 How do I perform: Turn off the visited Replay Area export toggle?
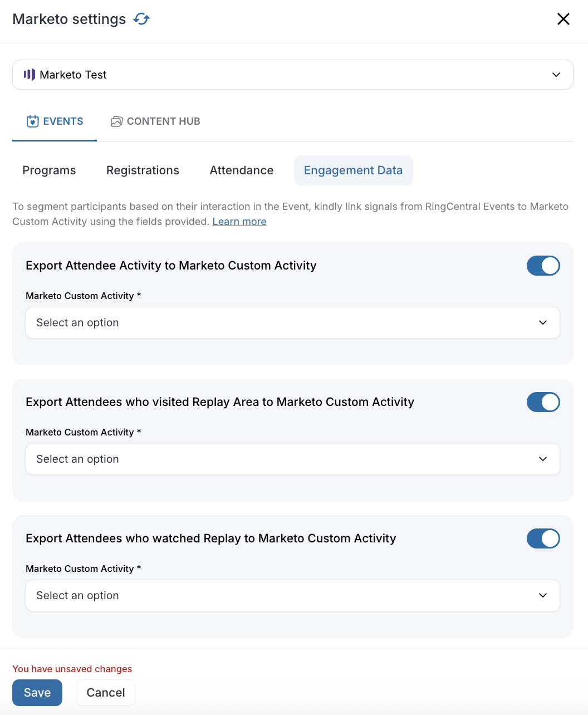pos(543,402)
